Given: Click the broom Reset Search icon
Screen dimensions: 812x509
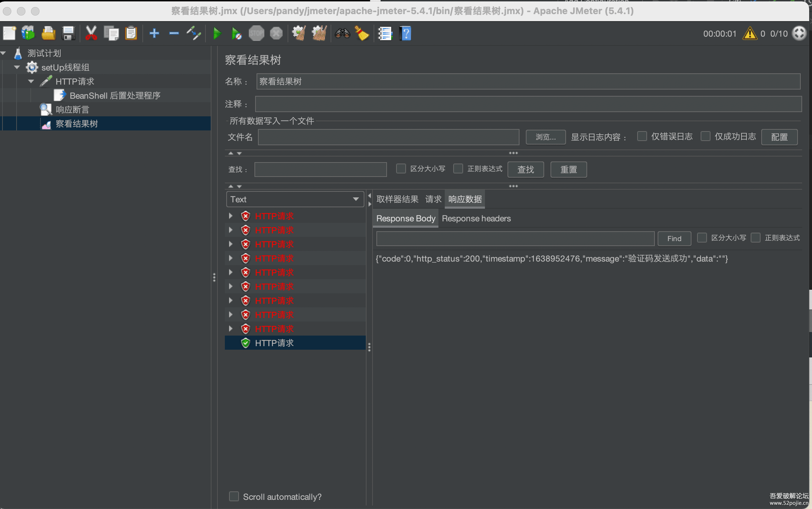Looking at the screenshot, I should pos(362,34).
